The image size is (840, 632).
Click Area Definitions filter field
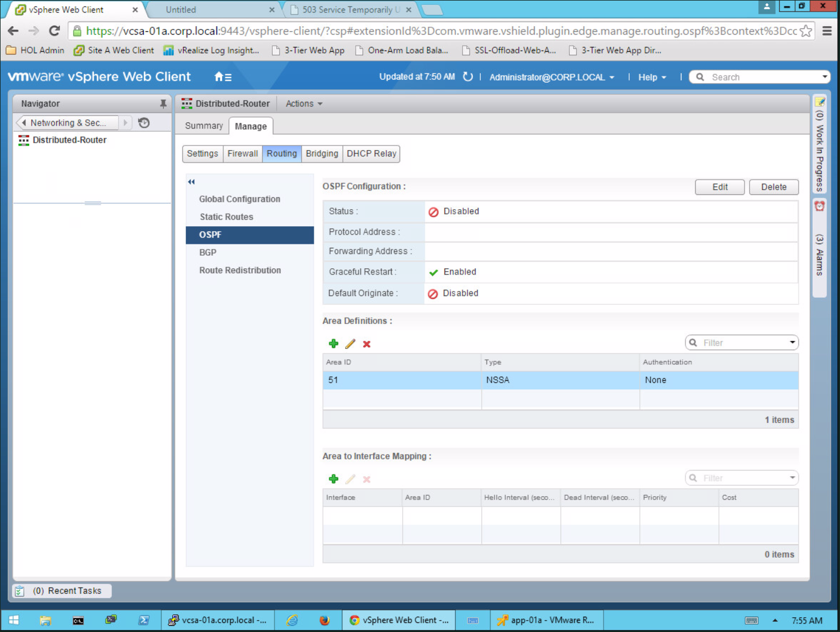[742, 343]
